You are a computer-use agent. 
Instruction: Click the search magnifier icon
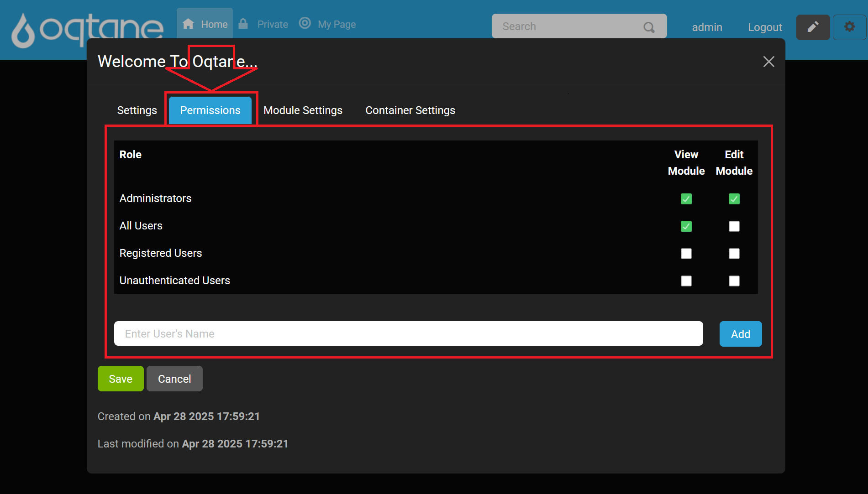pyautogui.click(x=649, y=27)
